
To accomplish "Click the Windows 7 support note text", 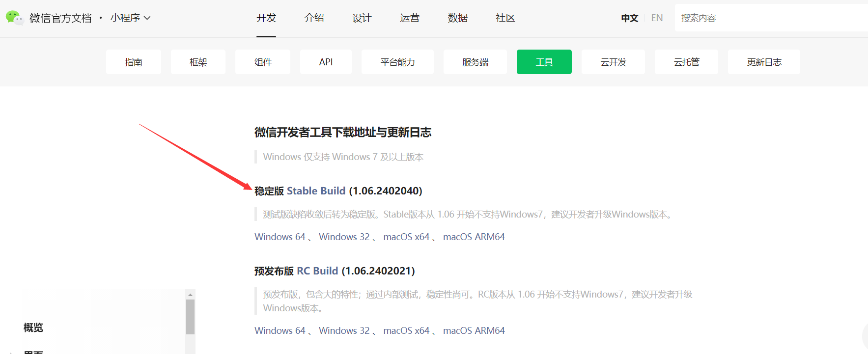I will tap(343, 157).
